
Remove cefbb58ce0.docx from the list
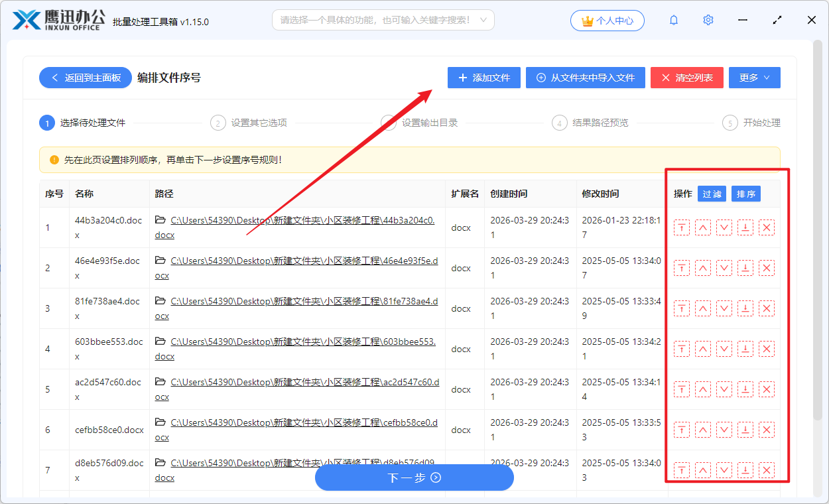[x=766, y=429]
